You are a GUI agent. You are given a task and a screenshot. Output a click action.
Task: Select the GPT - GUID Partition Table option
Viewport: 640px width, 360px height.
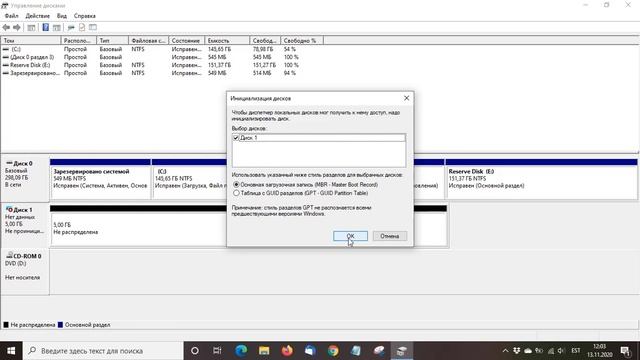(x=300, y=193)
